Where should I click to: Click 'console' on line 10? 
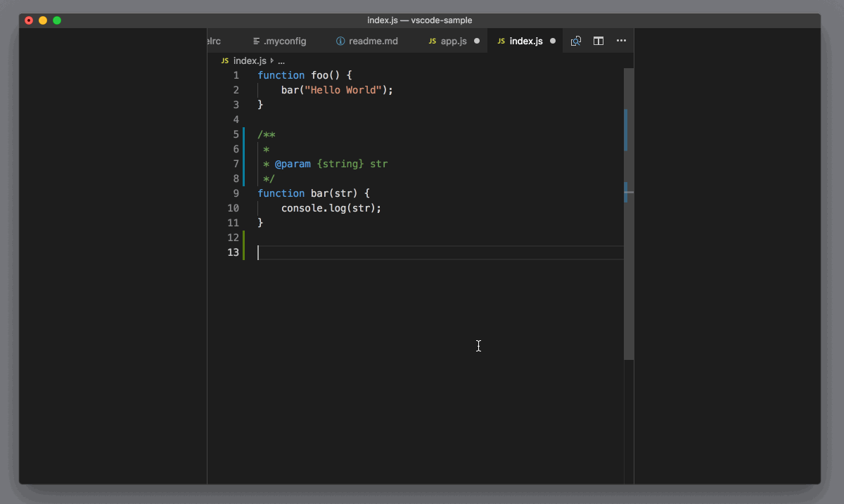point(302,208)
